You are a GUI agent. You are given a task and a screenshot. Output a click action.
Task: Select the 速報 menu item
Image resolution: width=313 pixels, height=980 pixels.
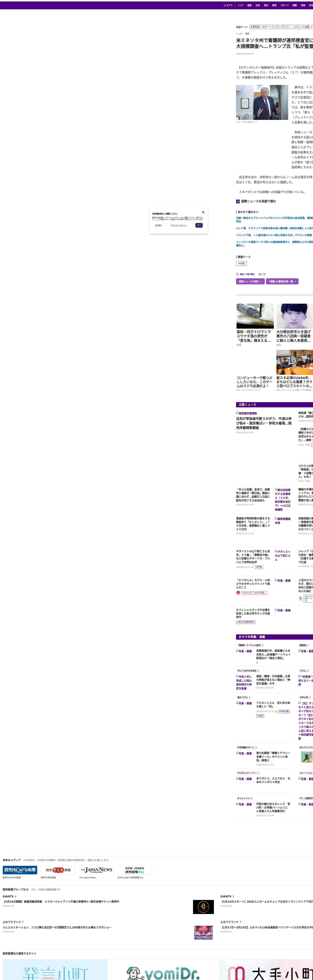coord(249,5)
